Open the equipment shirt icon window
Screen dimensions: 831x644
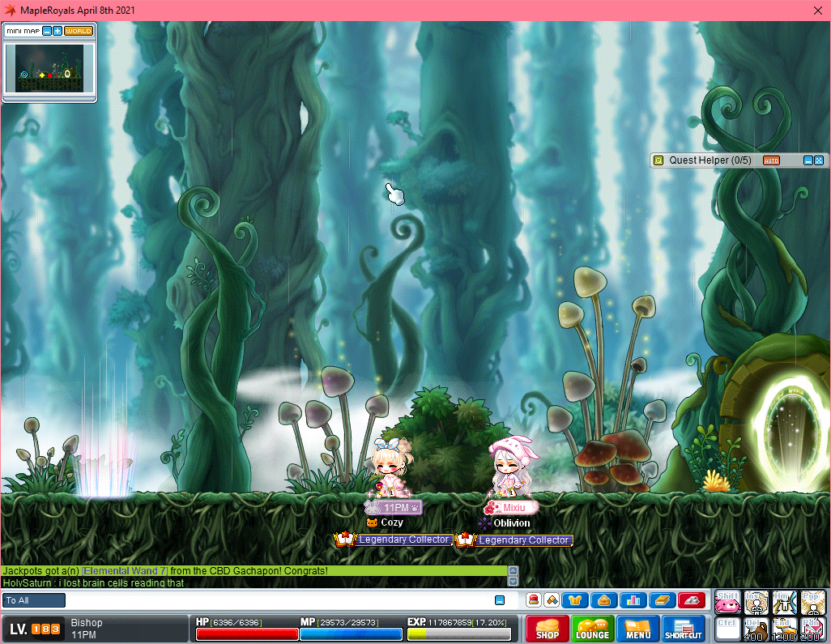575,600
